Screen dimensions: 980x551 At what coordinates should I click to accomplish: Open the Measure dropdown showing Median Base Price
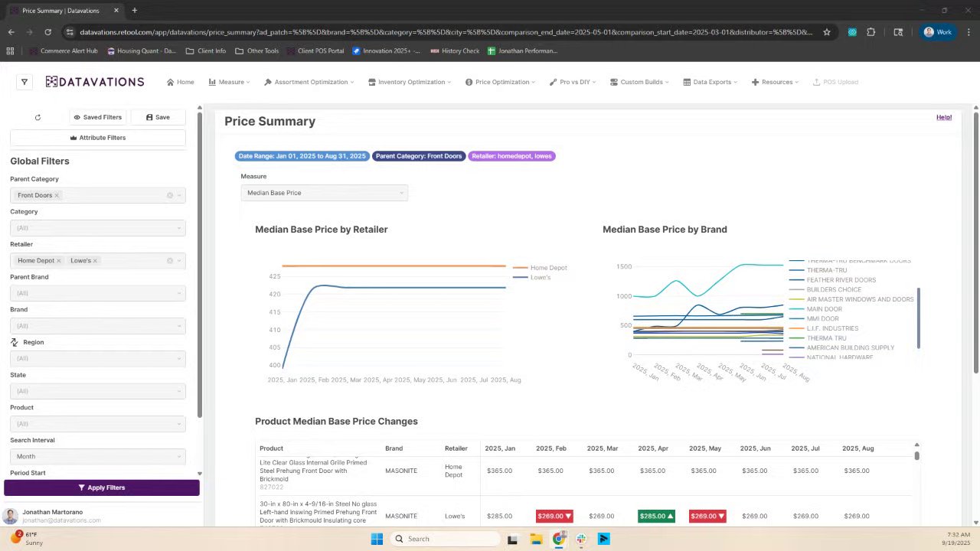click(x=324, y=193)
